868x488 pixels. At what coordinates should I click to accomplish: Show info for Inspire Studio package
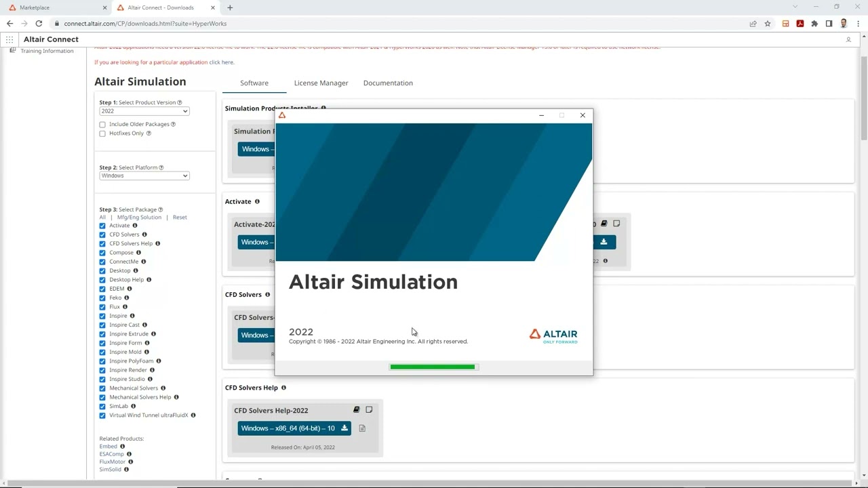pyautogui.click(x=150, y=379)
